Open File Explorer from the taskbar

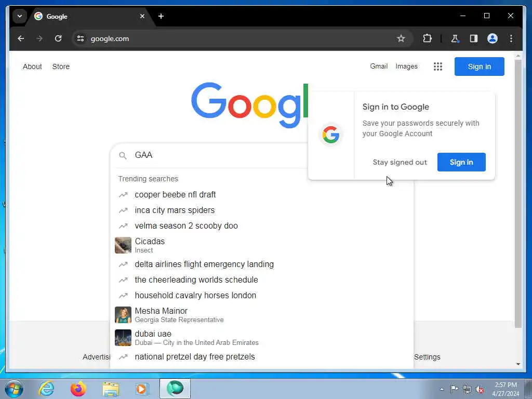(x=111, y=389)
